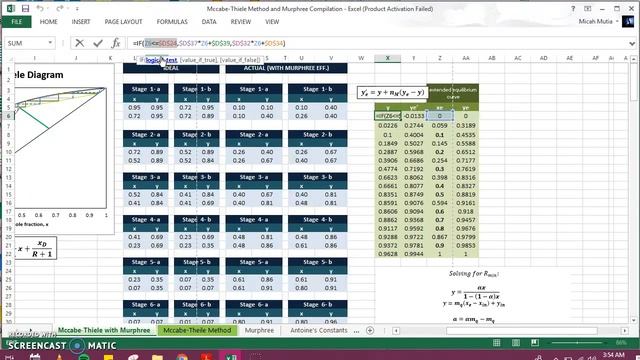Open Insert Function with the fx icon
Screen dimensions: 640x360
[x=116, y=43]
